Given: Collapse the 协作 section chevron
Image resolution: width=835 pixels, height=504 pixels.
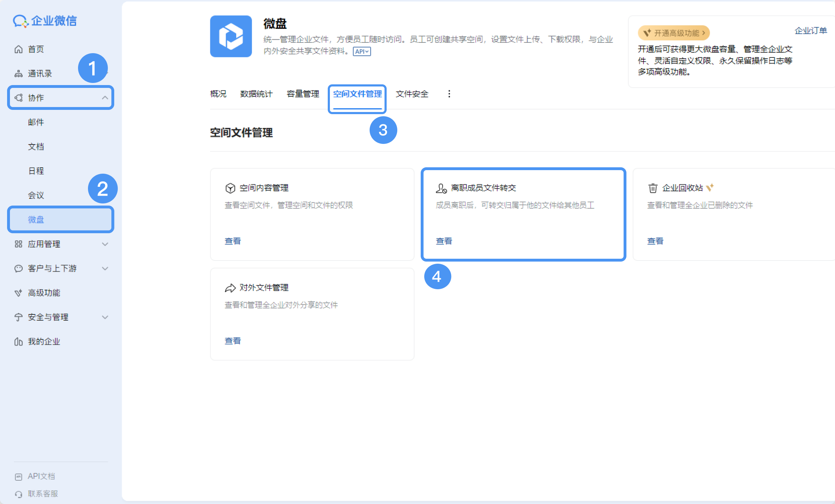Looking at the screenshot, I should click(105, 98).
